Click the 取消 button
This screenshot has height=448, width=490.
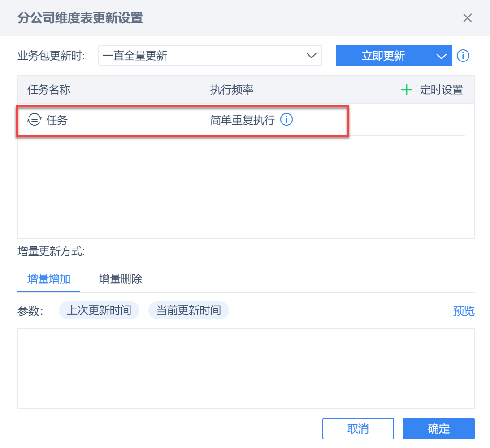pyautogui.click(x=358, y=428)
